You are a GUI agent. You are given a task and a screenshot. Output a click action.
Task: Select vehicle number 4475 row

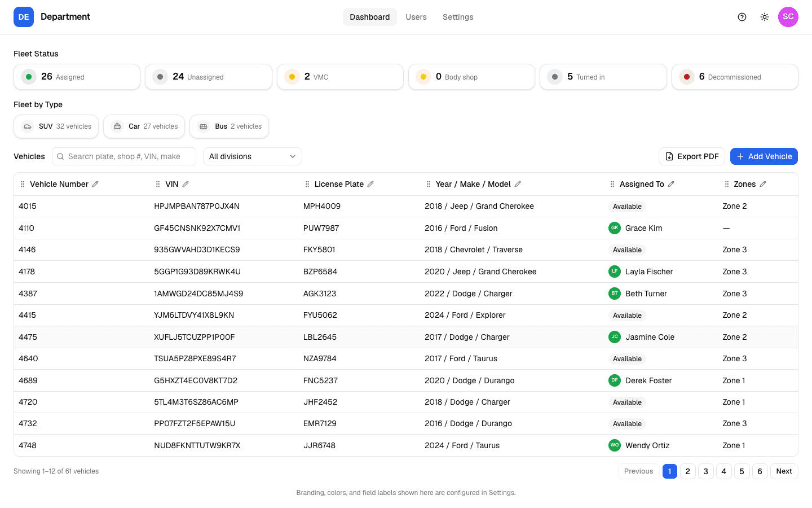(406, 337)
